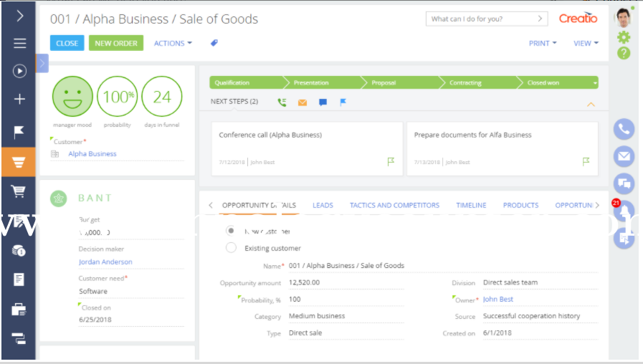Switch to the Timeline tab

pos(471,205)
